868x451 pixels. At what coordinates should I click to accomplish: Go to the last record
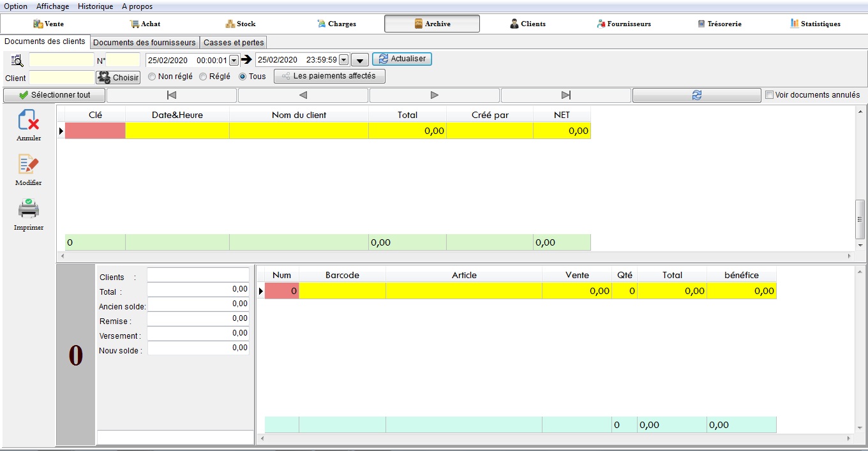[565, 95]
